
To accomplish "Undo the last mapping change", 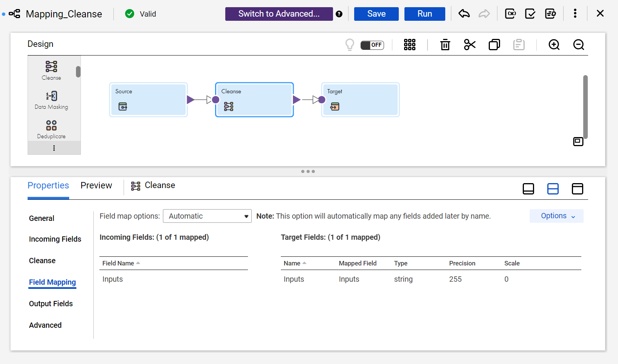I will coord(464,14).
